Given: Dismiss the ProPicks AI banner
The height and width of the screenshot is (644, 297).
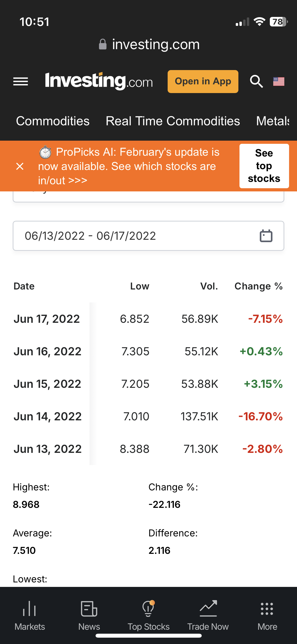Looking at the screenshot, I should point(20,166).
